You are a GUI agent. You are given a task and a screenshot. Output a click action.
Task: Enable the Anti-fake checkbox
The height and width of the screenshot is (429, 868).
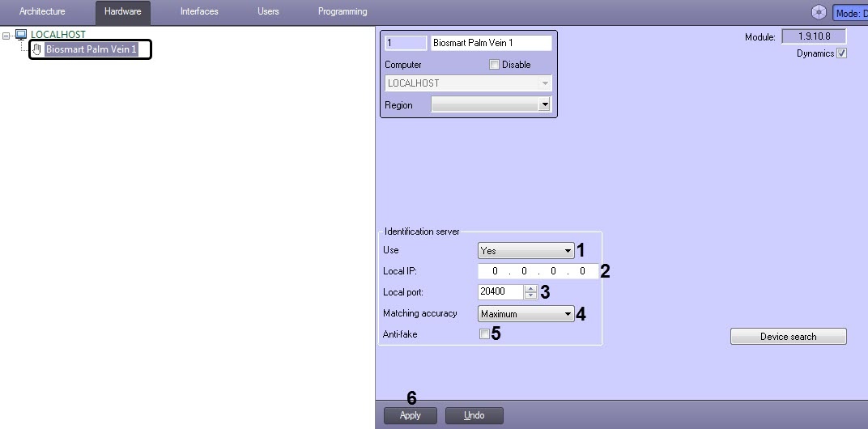tap(484, 333)
